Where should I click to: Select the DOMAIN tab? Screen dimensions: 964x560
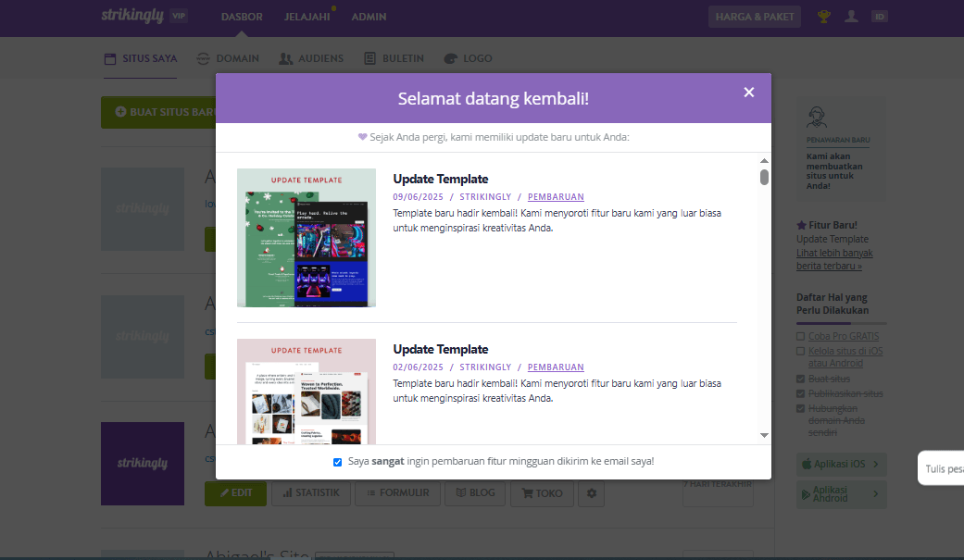tap(228, 58)
